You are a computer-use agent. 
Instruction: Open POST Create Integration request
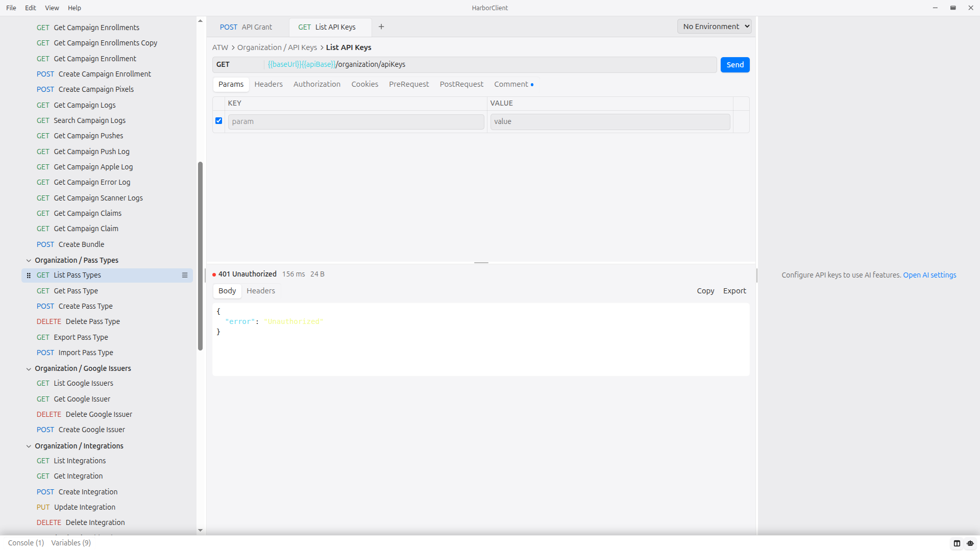point(77,492)
